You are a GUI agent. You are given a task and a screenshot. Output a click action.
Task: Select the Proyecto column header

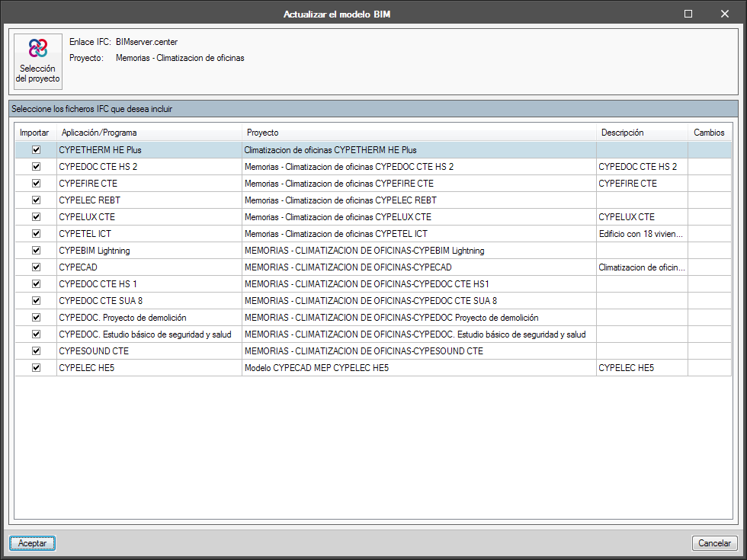point(419,133)
